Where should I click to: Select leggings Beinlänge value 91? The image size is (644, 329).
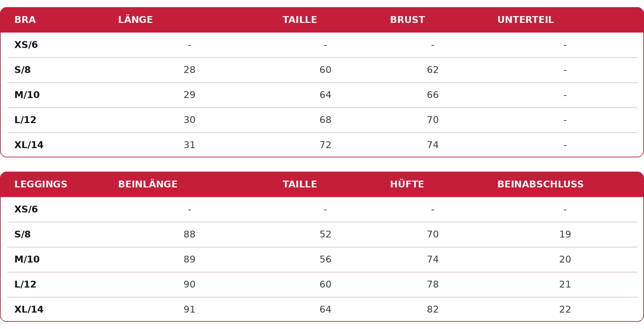189,309
